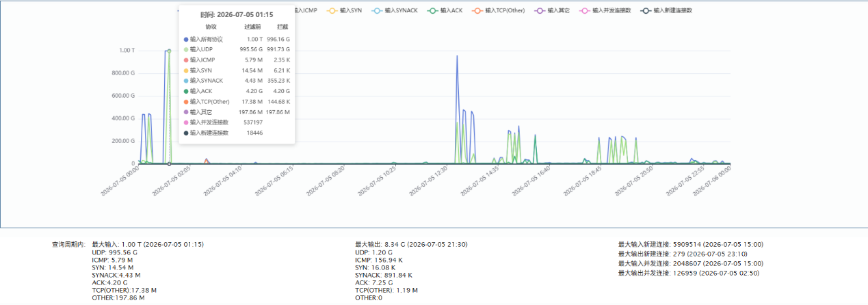Click the 2026-07-05 00:00 x-axis label
The height and width of the screenshot is (305, 868).
tap(120, 180)
